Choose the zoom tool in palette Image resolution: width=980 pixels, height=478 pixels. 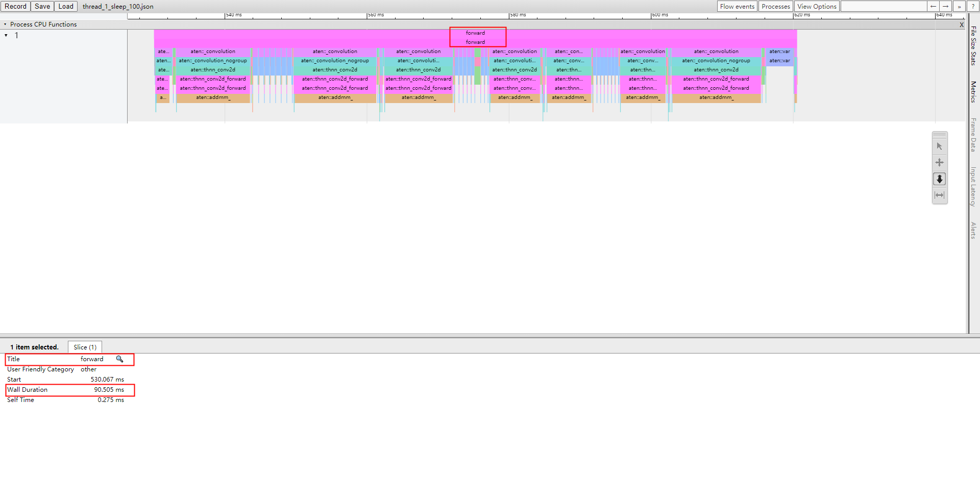coord(939,179)
